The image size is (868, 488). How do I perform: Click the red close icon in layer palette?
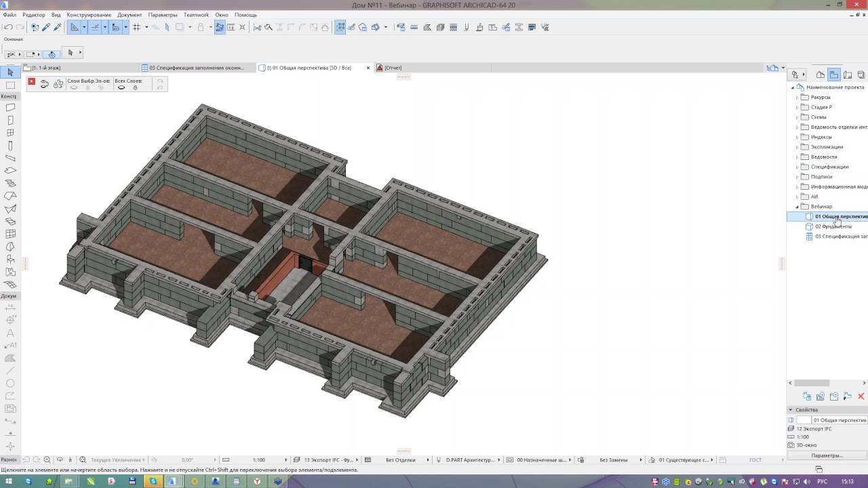31,82
